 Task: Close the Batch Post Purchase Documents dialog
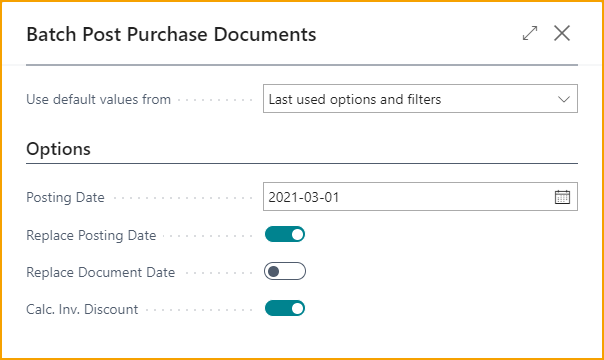[562, 33]
